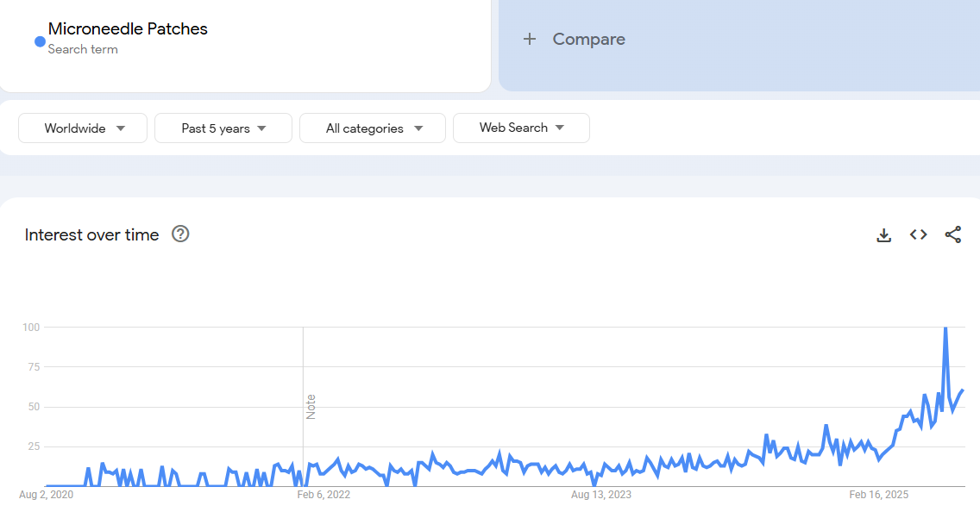The height and width of the screenshot is (512, 980).
Task: Click the Feb 16, 2025 axis date
Action: pos(879,495)
